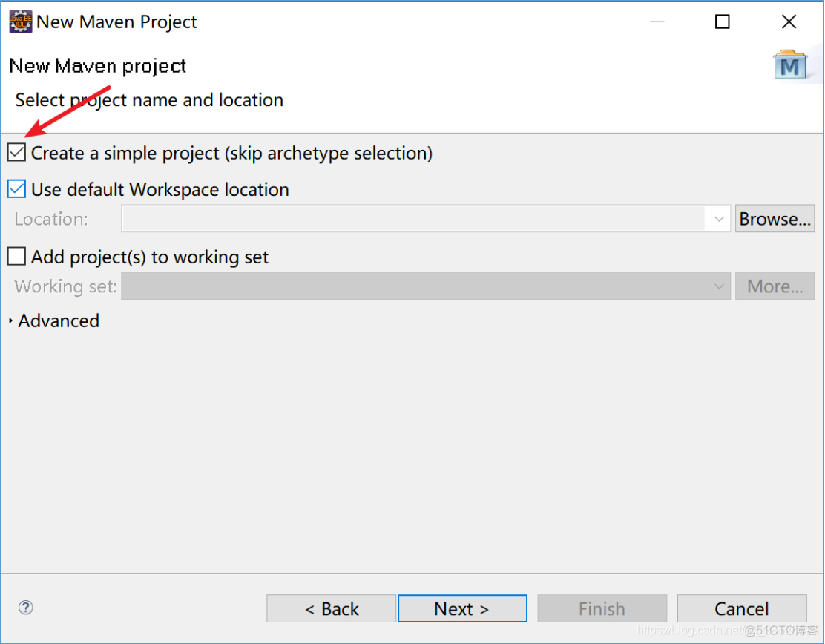825x644 pixels.
Task: Maximize the New Maven Project dialog
Action: [722, 22]
